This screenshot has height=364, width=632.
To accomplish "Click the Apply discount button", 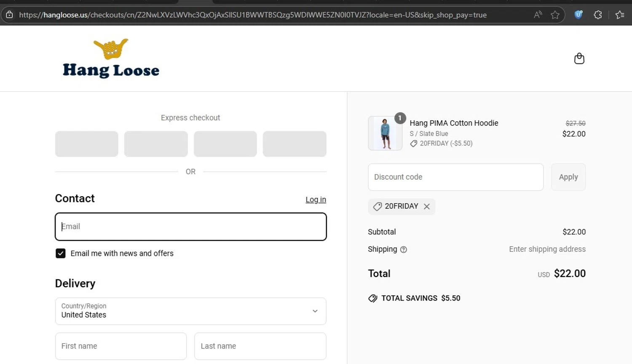I will point(568,177).
